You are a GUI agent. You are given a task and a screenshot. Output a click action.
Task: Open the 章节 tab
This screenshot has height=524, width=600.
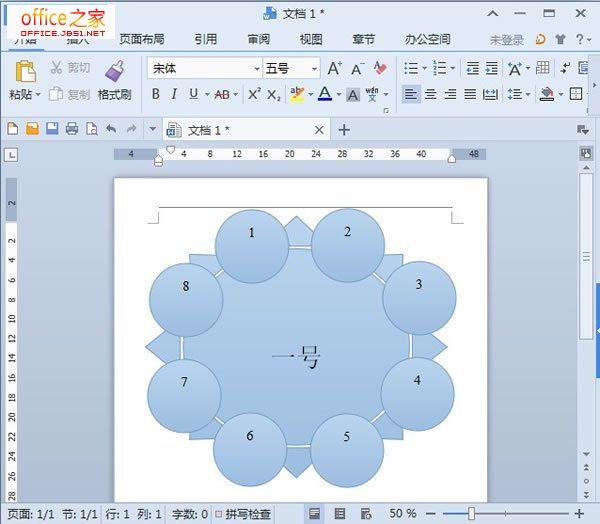pos(364,39)
